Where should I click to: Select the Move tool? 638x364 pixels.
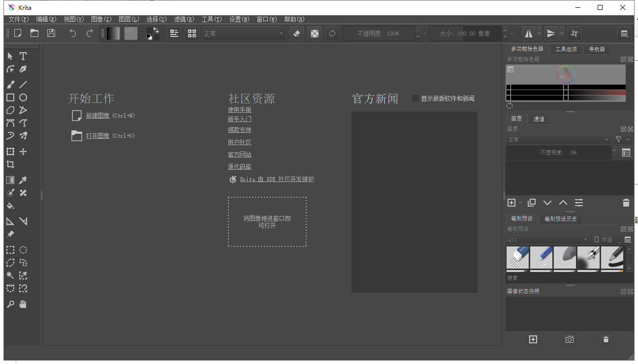[x=23, y=152]
